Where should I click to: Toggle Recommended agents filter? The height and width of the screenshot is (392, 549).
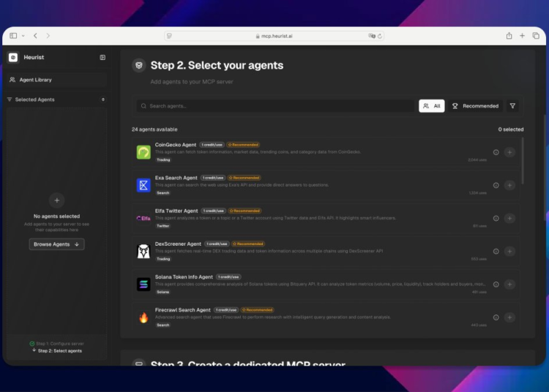point(475,106)
